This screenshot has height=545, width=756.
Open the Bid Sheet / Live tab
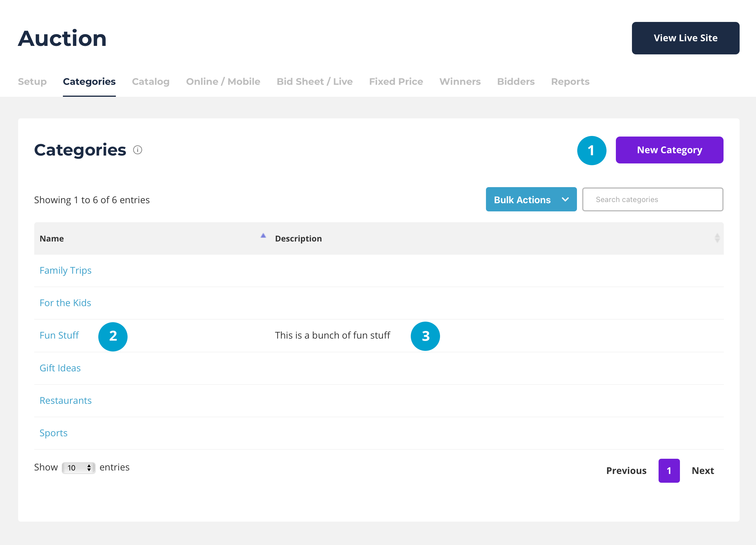coord(314,82)
